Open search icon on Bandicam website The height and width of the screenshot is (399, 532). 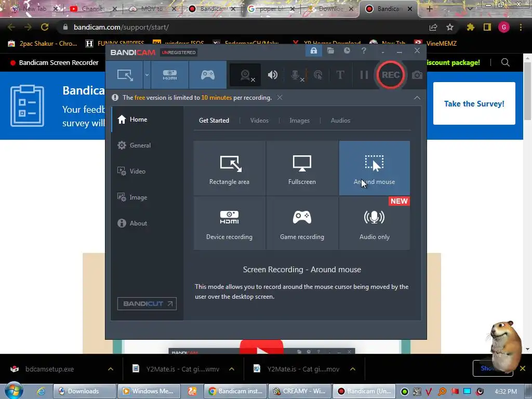[505, 62]
